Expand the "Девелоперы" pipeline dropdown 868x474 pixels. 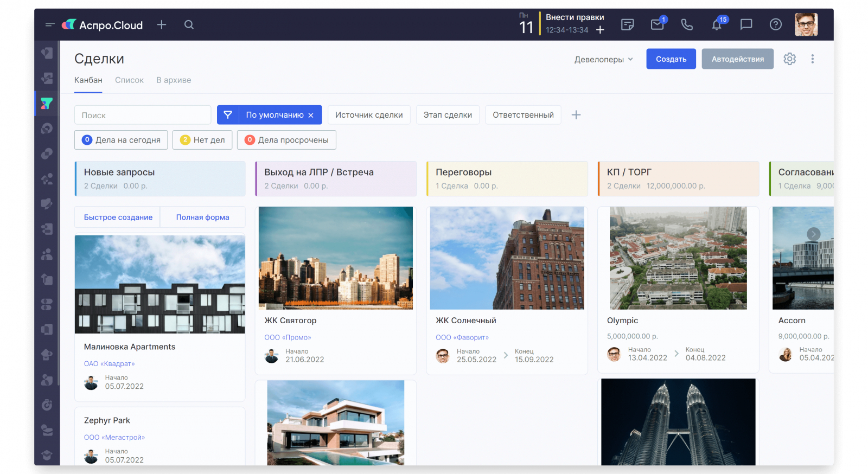[604, 59]
